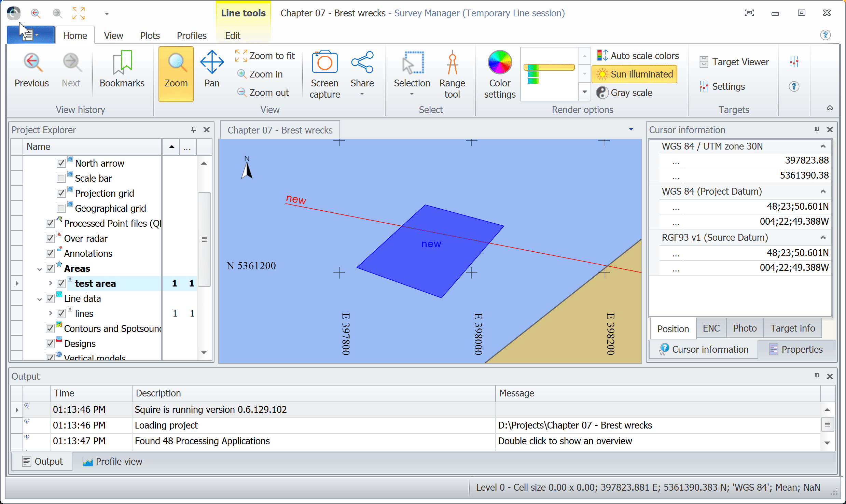The image size is (846, 504).
Task: Enable Gray scale rendering
Action: click(631, 93)
